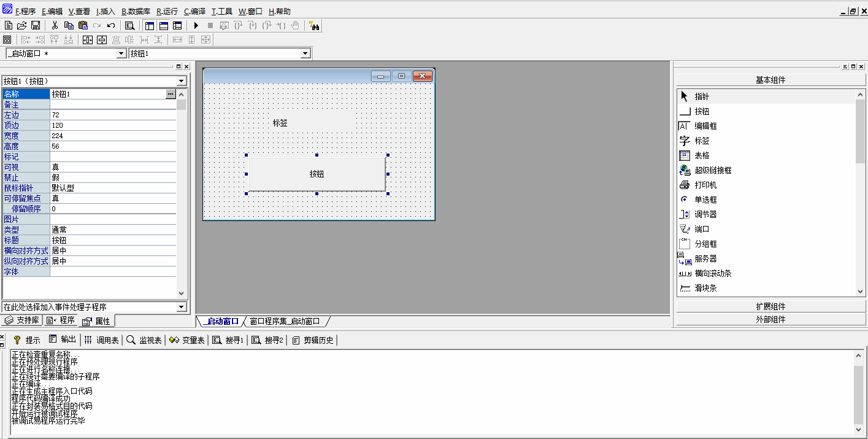Choose the 单选框 radio component
Viewport: 868px width, 439px height.
(705, 200)
